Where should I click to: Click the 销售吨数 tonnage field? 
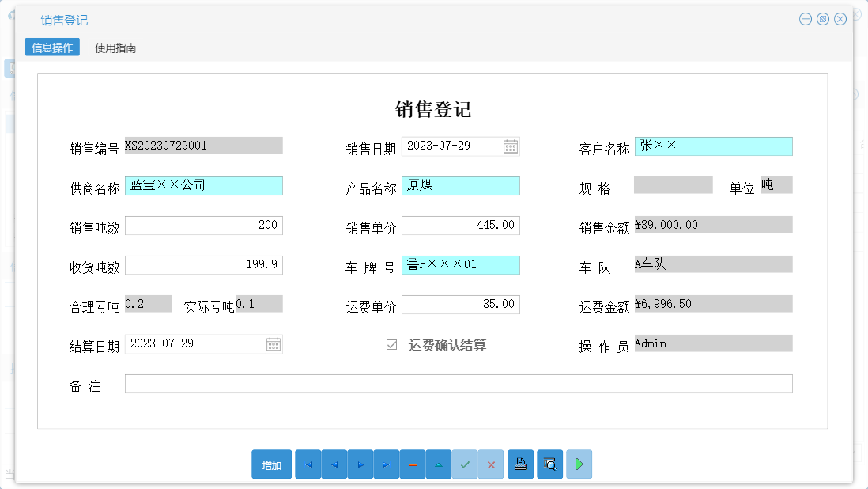[x=203, y=225]
